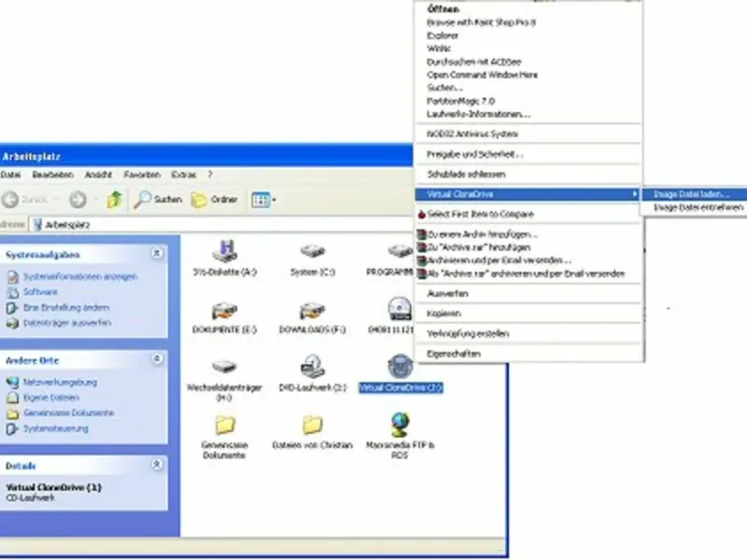The width and height of the screenshot is (747, 560).
Task: Select the Dateien von Christian folder icon
Action: [313, 425]
